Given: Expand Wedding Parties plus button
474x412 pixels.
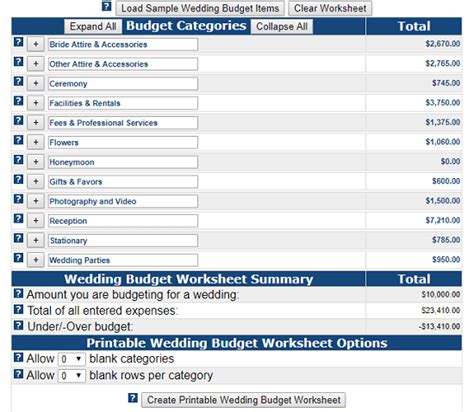Looking at the screenshot, I should [36, 260].
